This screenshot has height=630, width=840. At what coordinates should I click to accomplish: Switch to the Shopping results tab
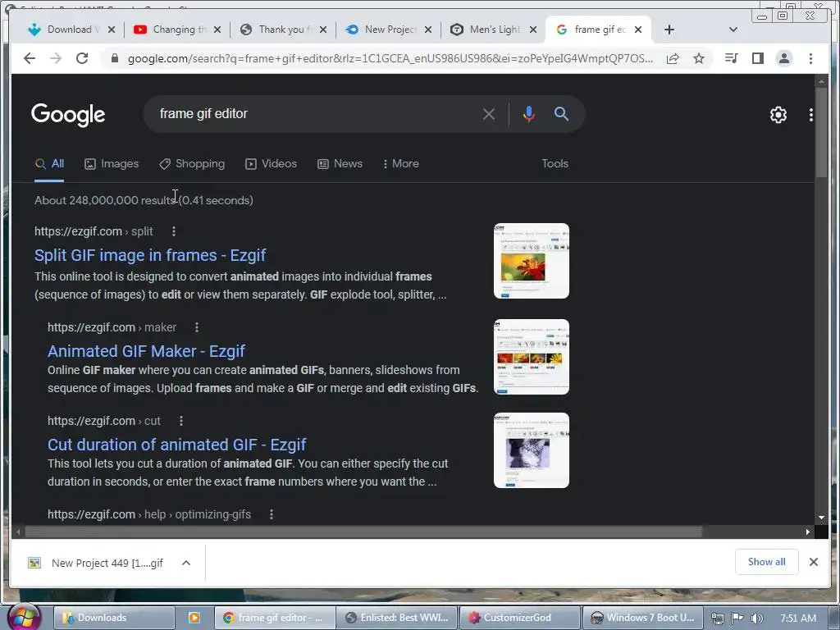(192, 164)
